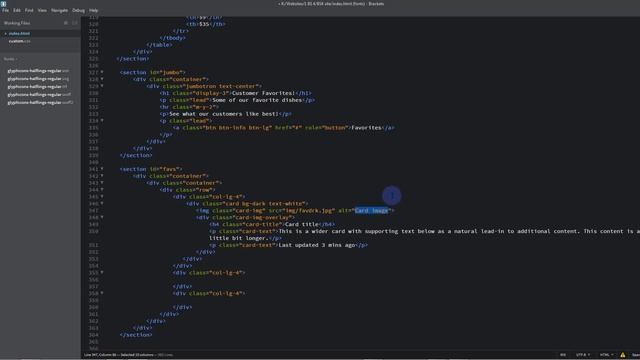Open the Find menu
The height and width of the screenshot is (360, 640).
[x=29, y=10]
